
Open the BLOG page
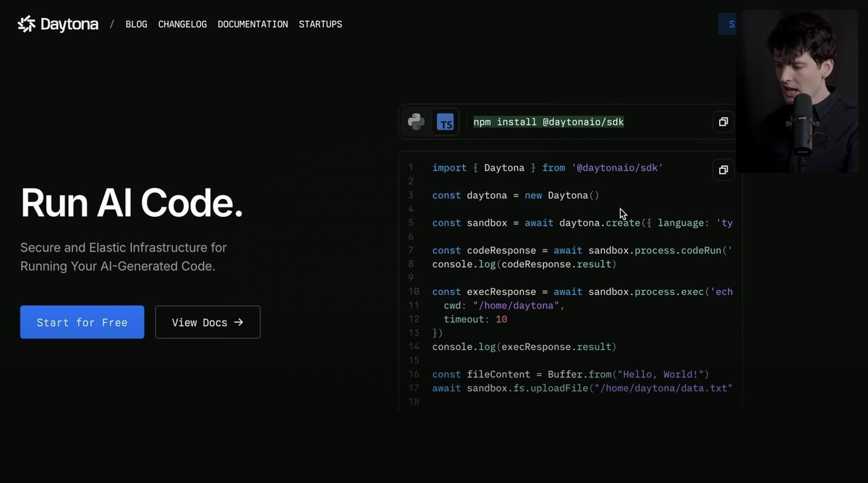(136, 25)
